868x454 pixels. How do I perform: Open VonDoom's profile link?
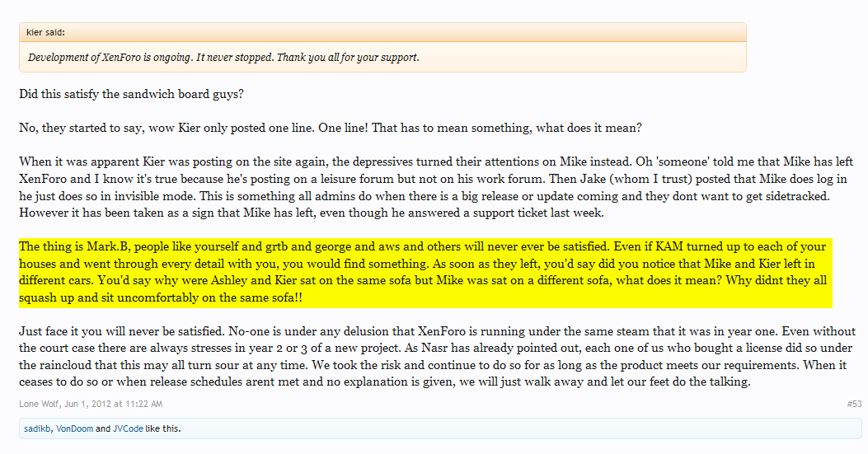[x=74, y=428]
